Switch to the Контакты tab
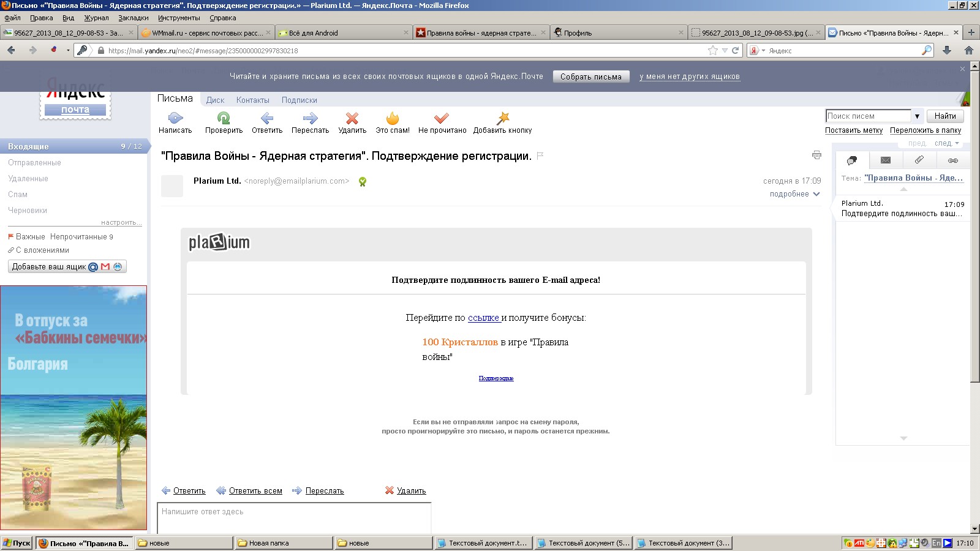980x551 pixels. (x=253, y=100)
